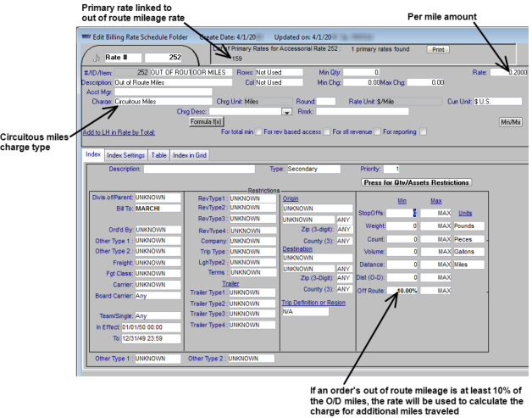Screen dimensions: 532x418
Task: Click the Round field
Action: point(325,102)
